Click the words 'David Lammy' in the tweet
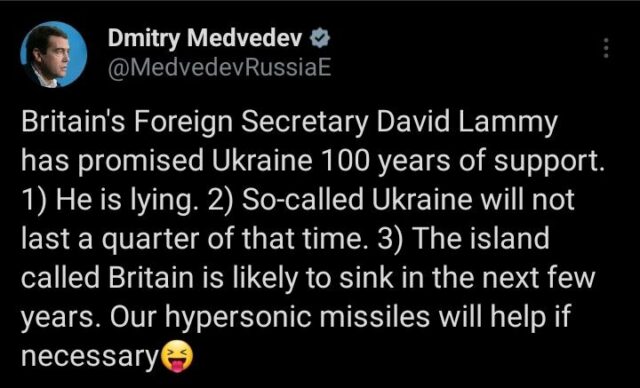 click(467, 124)
